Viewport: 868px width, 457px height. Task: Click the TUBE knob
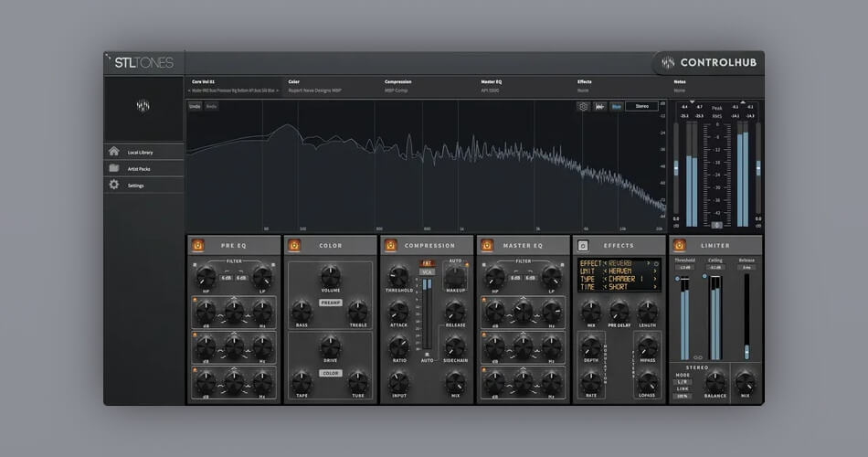click(x=358, y=382)
